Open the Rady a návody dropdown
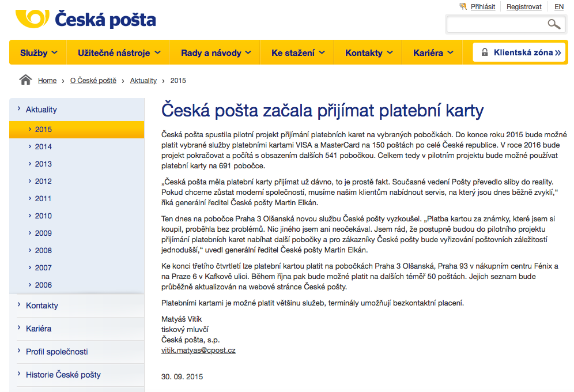This screenshot has width=574, height=392. point(216,52)
